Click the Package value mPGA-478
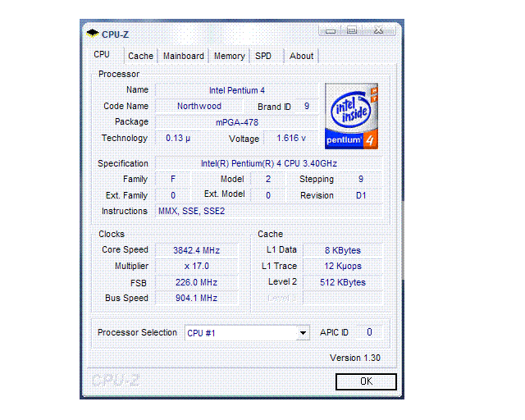 237,122
